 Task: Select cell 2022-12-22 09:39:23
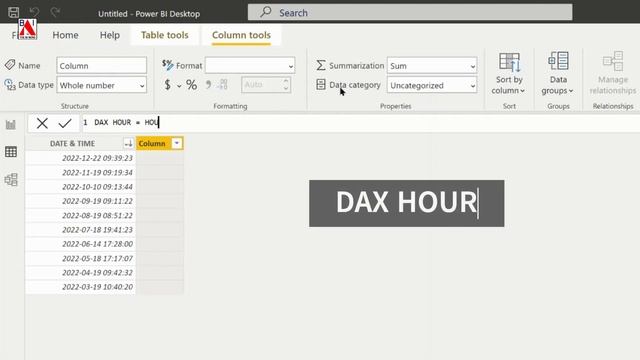click(80, 158)
